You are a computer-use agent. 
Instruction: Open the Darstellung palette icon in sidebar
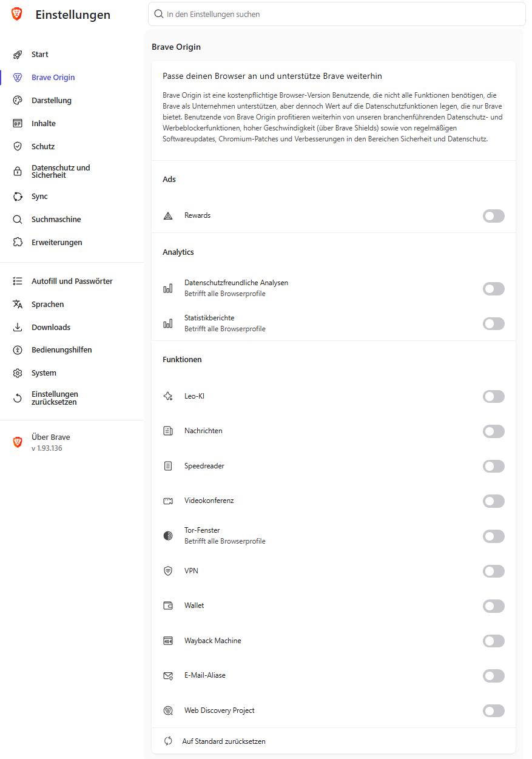18,100
